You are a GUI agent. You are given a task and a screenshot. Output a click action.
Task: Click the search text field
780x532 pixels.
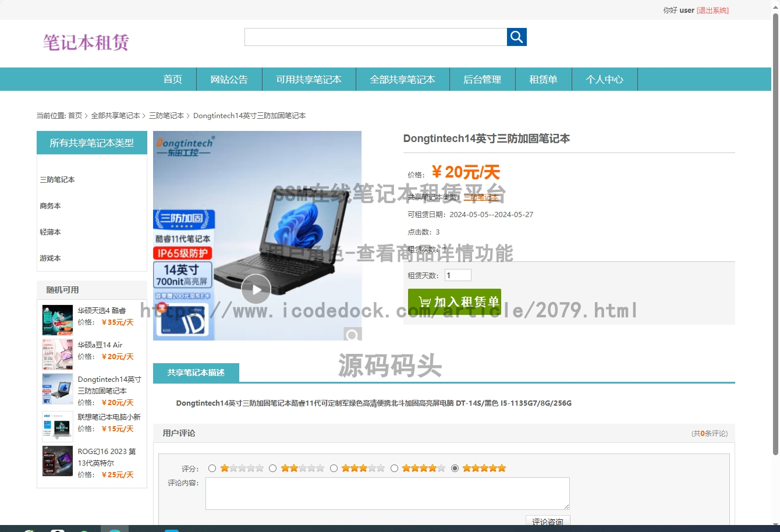tap(375, 37)
